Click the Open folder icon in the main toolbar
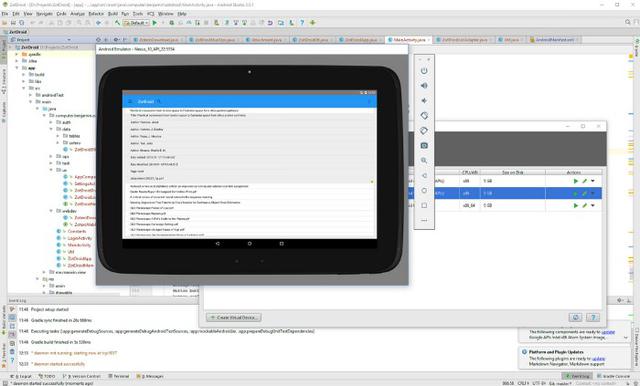The height and width of the screenshot is (386, 640). pyautogui.click(x=5, y=23)
